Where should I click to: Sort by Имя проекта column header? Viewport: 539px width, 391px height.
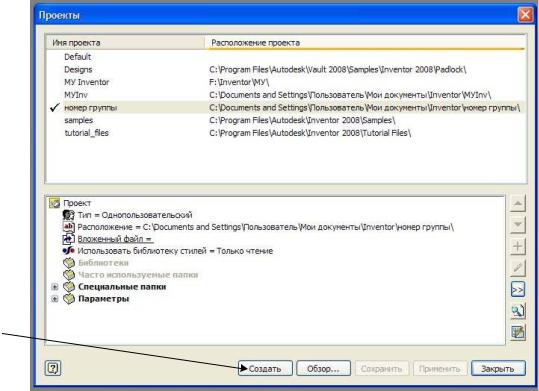(x=125, y=43)
